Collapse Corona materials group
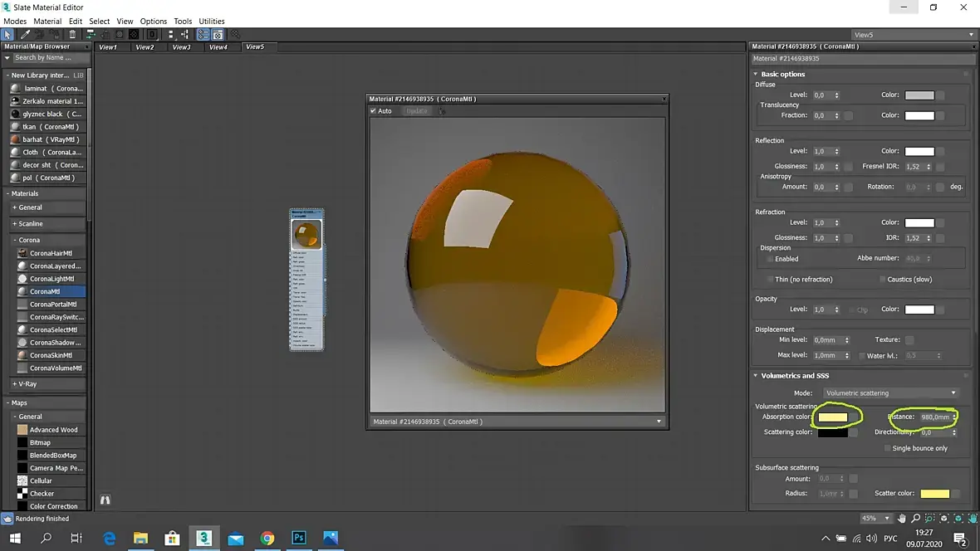 pyautogui.click(x=14, y=240)
